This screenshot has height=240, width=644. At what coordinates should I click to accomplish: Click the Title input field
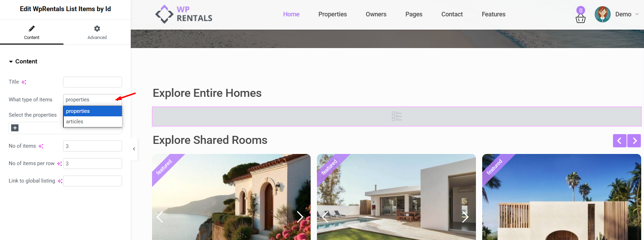pyautogui.click(x=92, y=82)
